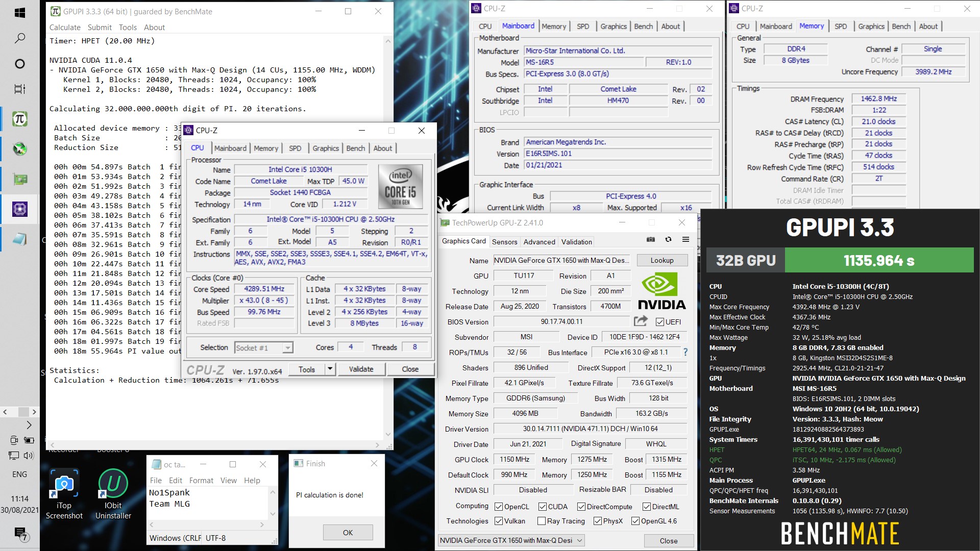The height and width of the screenshot is (551, 980).
Task: Click the Close button in GPU-Z
Action: point(669,541)
